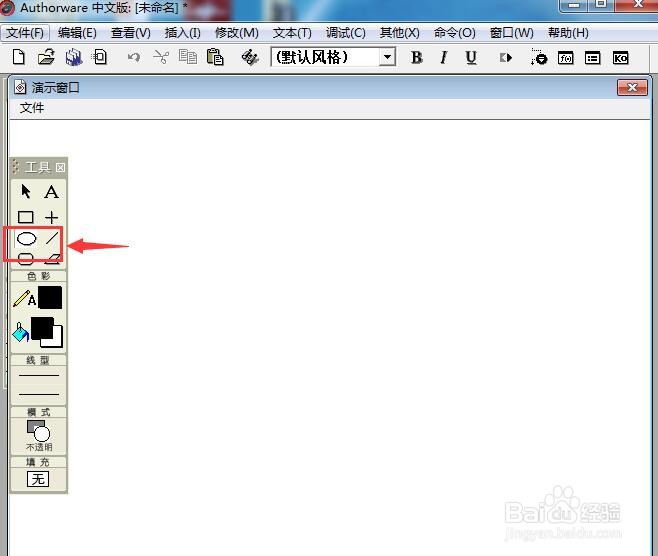Open the Control Panel toolbar icon
This screenshot has height=556, width=658.
click(x=538, y=57)
